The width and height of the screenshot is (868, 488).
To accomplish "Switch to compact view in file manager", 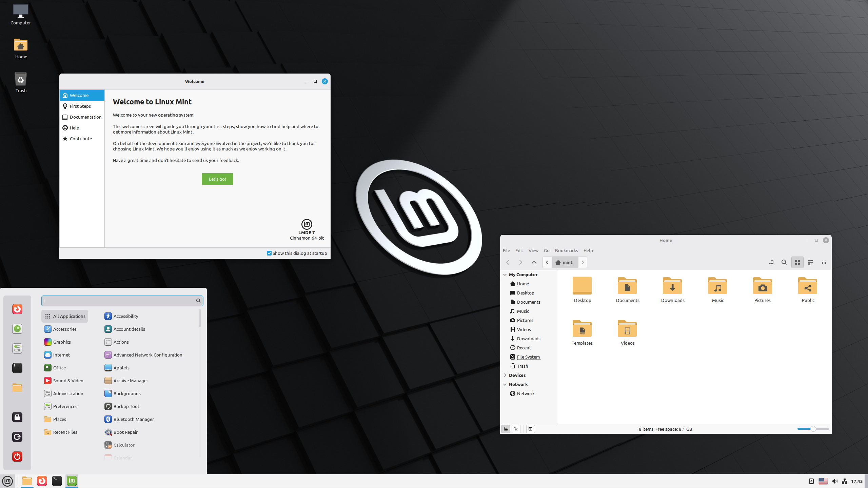I will tap(824, 262).
